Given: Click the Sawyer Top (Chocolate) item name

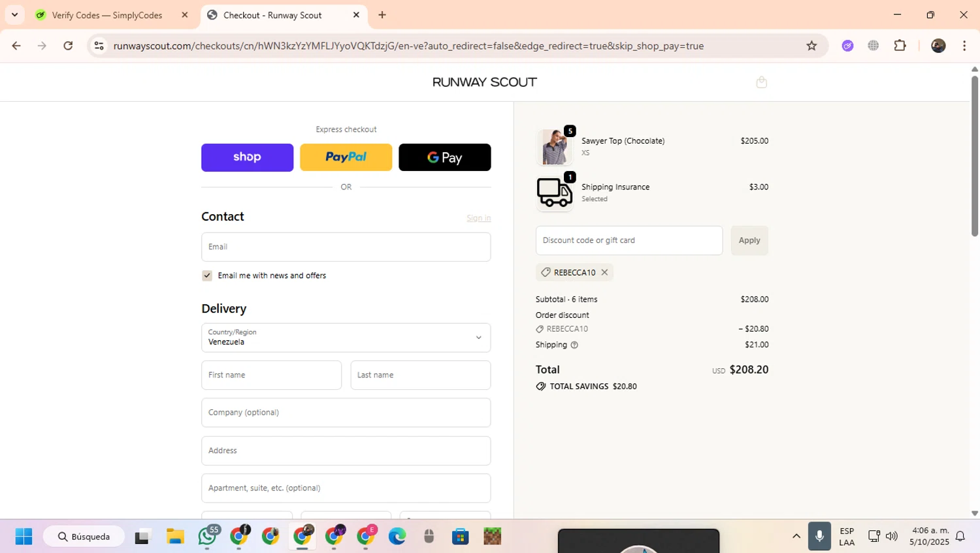Looking at the screenshot, I should click(x=623, y=140).
